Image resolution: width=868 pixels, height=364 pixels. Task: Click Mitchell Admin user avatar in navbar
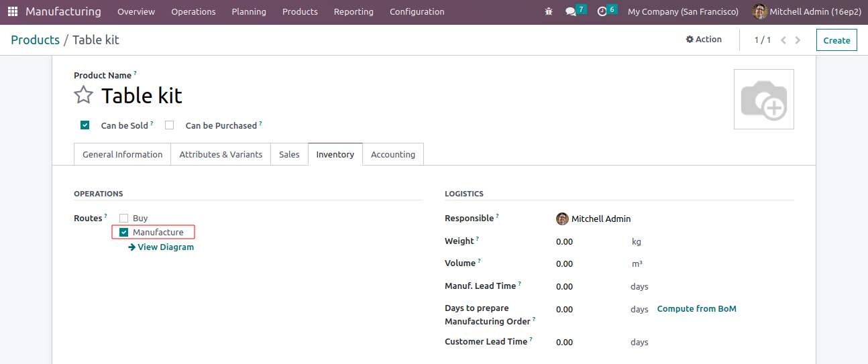[759, 11]
